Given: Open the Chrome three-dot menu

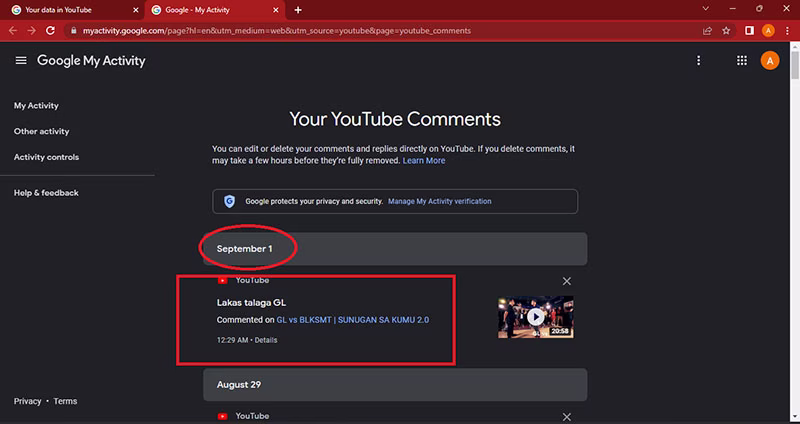Looking at the screenshot, I should click(787, 31).
